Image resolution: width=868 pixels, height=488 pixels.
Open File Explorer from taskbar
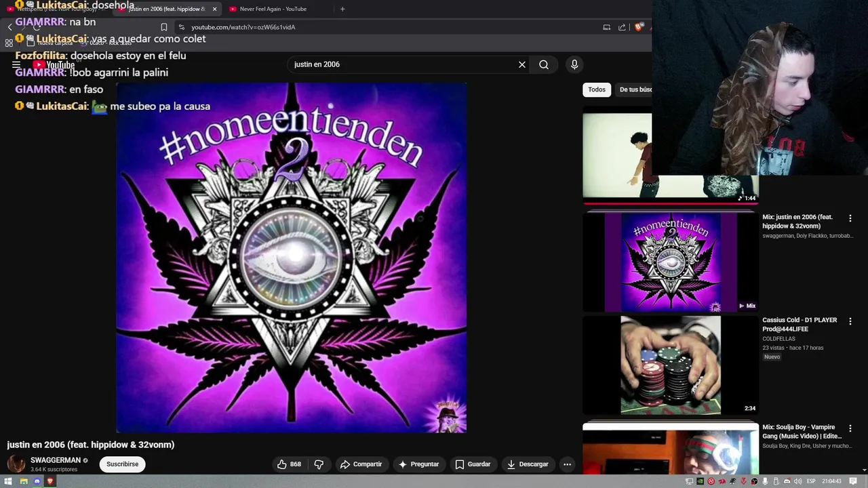(x=23, y=481)
